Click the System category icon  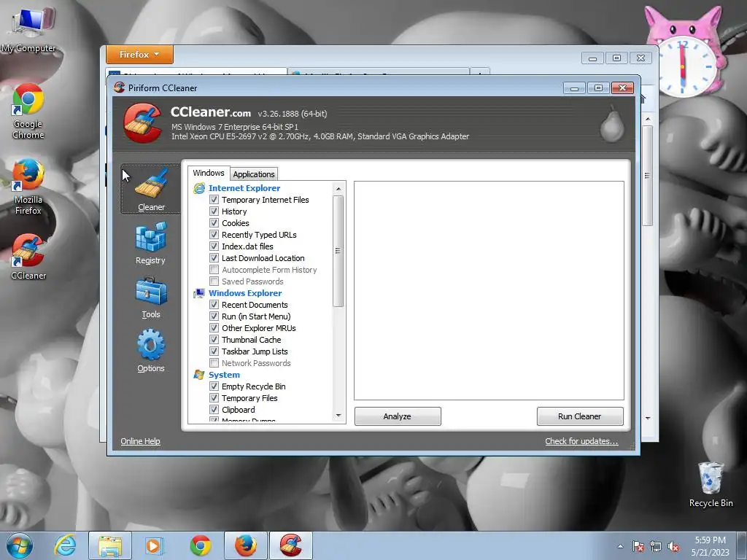click(199, 375)
